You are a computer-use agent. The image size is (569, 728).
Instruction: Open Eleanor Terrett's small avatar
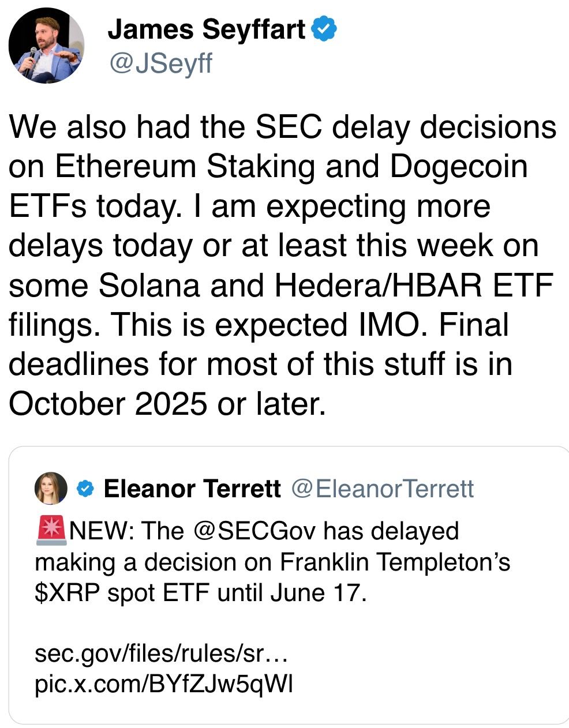tap(51, 489)
